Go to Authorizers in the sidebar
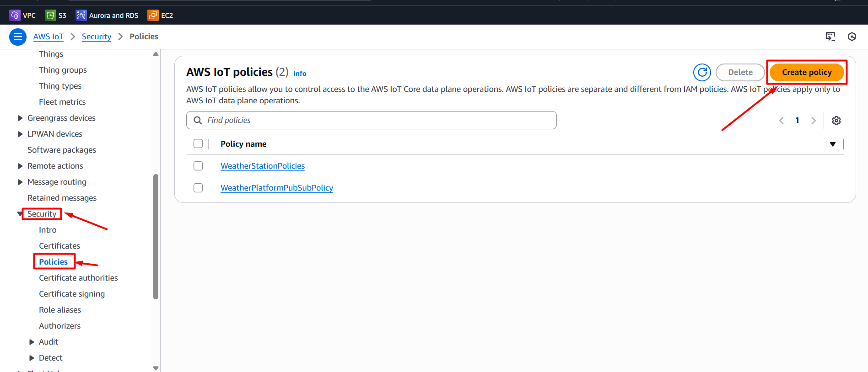This screenshot has width=868, height=372. tap(59, 326)
